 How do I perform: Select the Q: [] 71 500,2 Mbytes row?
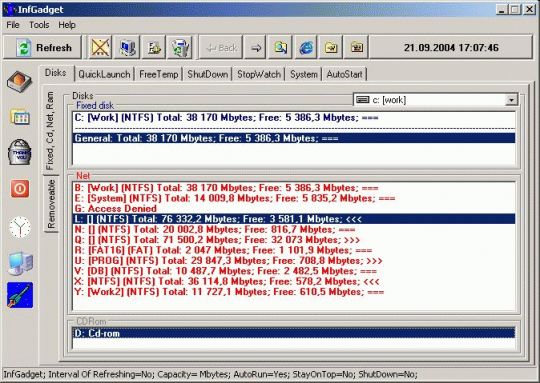(294, 240)
